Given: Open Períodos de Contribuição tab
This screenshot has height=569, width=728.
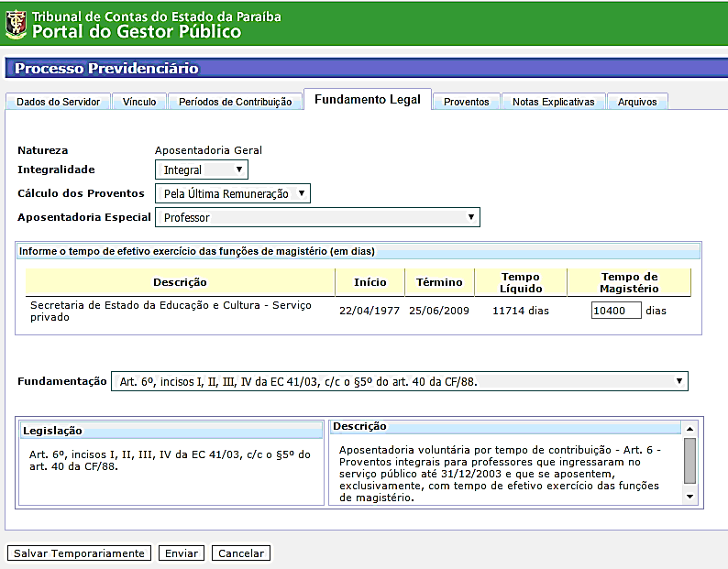Looking at the screenshot, I should (235, 102).
